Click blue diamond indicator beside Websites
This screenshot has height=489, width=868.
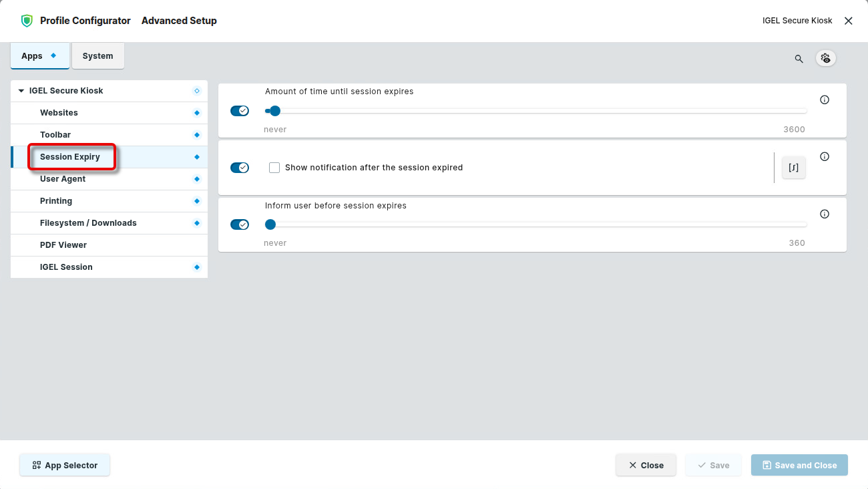[x=196, y=113]
